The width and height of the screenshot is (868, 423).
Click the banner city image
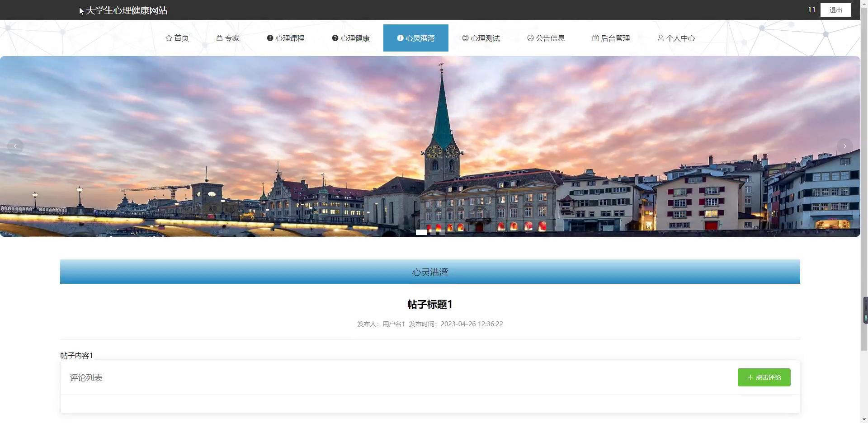click(x=430, y=146)
